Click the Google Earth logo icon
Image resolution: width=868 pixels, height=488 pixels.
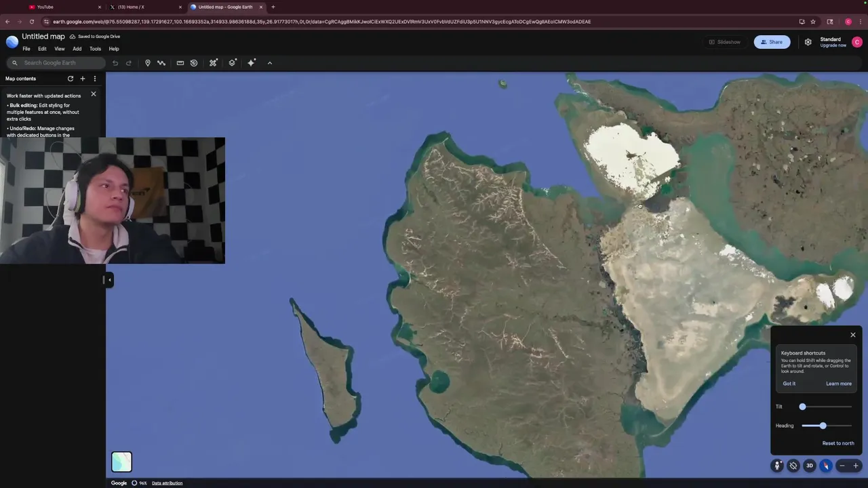[x=12, y=42]
